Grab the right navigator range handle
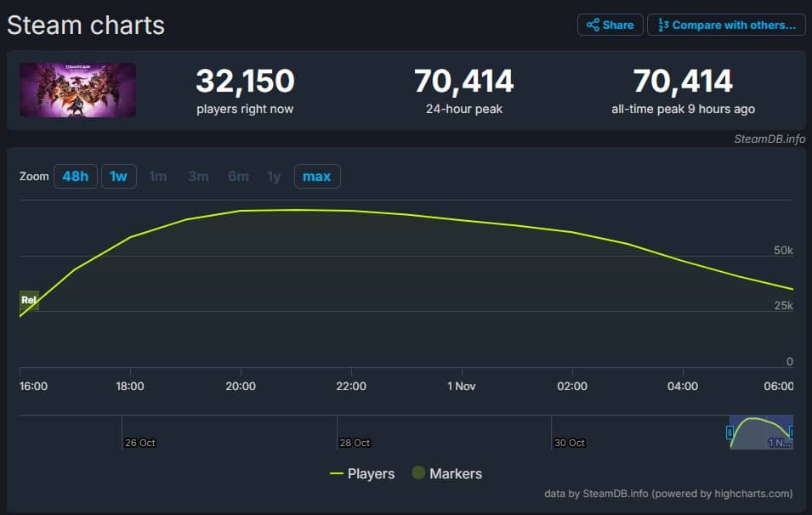This screenshot has width=812, height=515. click(x=792, y=432)
